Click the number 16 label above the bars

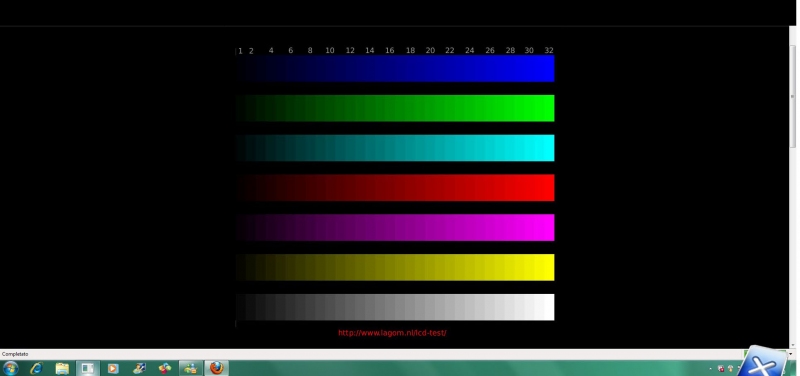[390, 51]
